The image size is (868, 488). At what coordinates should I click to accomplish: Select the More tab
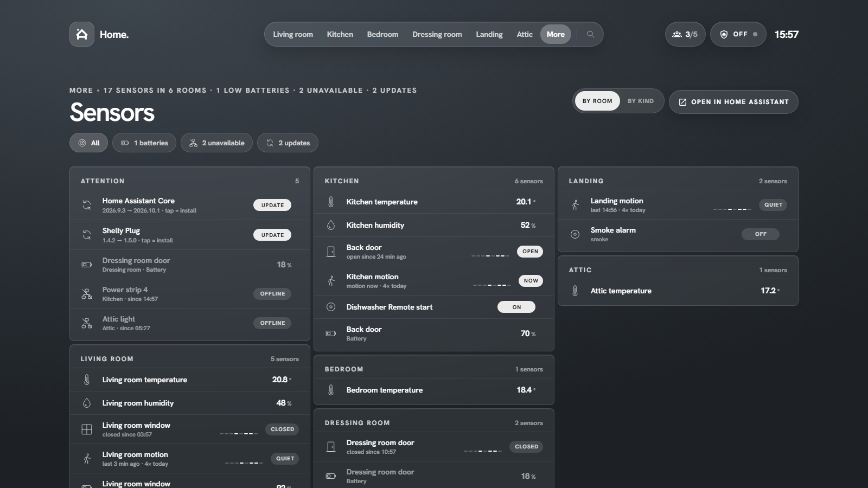556,34
